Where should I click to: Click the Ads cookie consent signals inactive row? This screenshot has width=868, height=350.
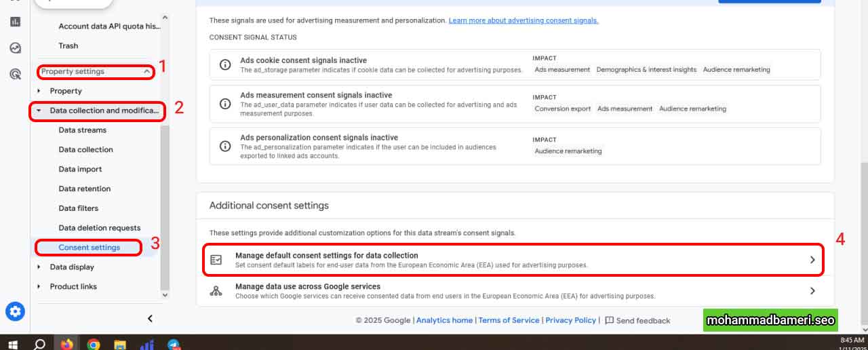pyautogui.click(x=515, y=65)
